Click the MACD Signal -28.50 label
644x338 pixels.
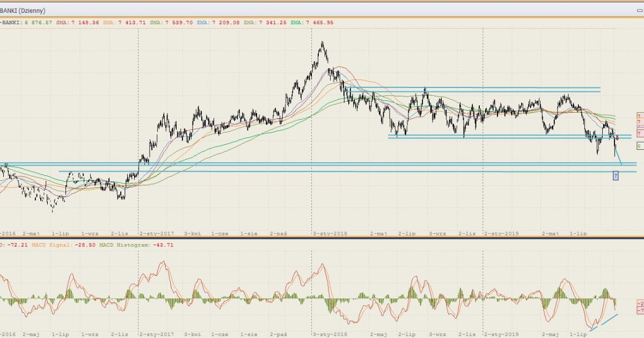coord(63,245)
